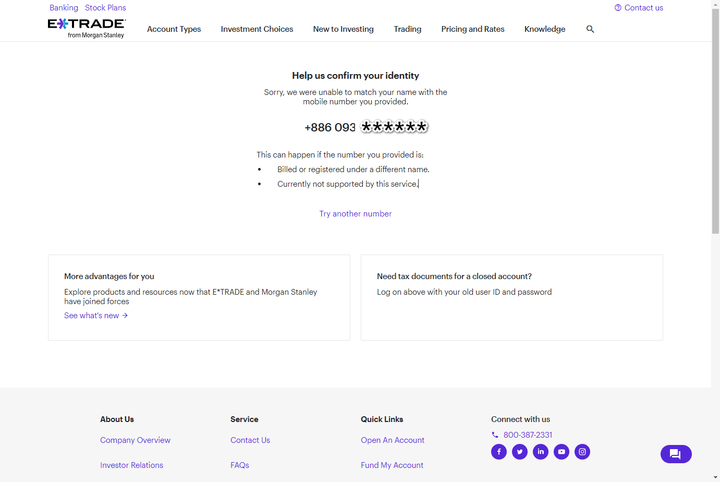Click Open An Account link
This screenshot has width=720, height=482.
(393, 440)
